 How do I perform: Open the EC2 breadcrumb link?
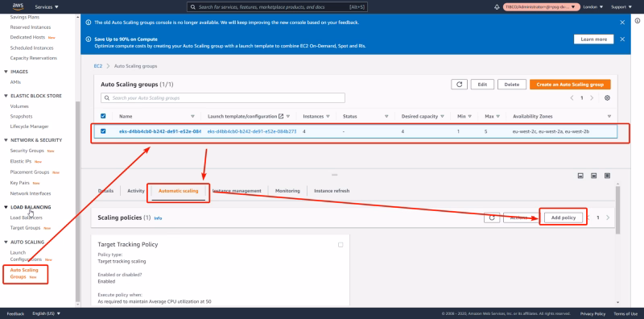pyautogui.click(x=97, y=66)
